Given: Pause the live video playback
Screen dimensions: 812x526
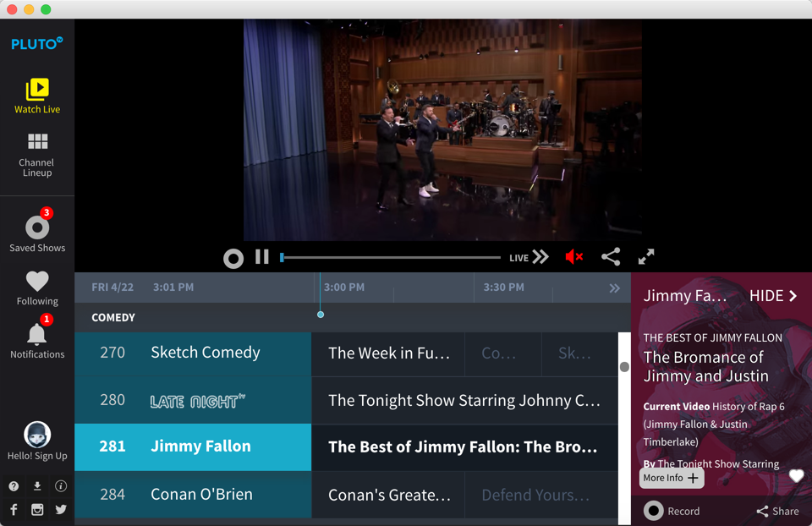Looking at the screenshot, I should coord(262,257).
